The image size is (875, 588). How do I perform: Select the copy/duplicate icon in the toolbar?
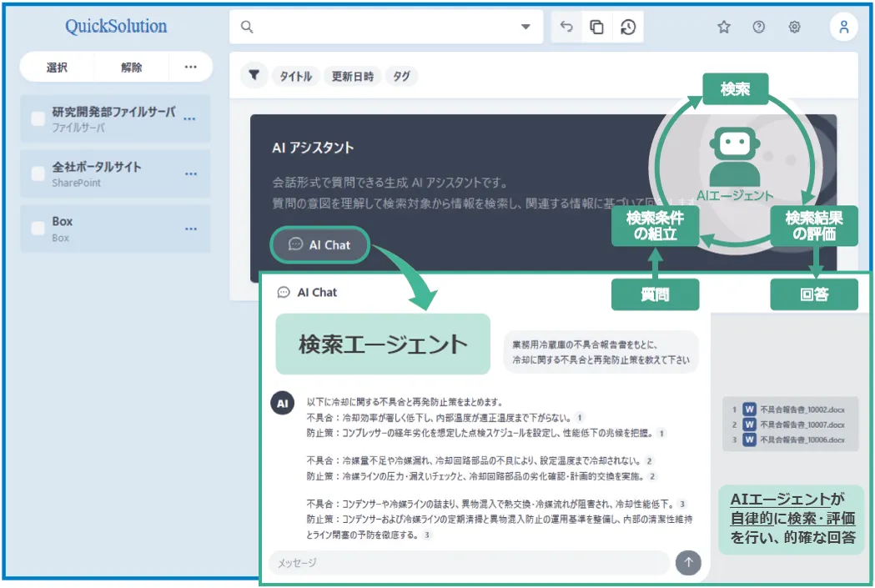click(595, 27)
